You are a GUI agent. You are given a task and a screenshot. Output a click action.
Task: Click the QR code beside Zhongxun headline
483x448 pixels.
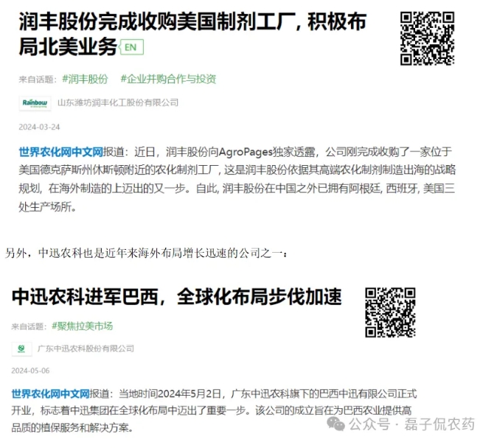pyautogui.click(x=390, y=312)
